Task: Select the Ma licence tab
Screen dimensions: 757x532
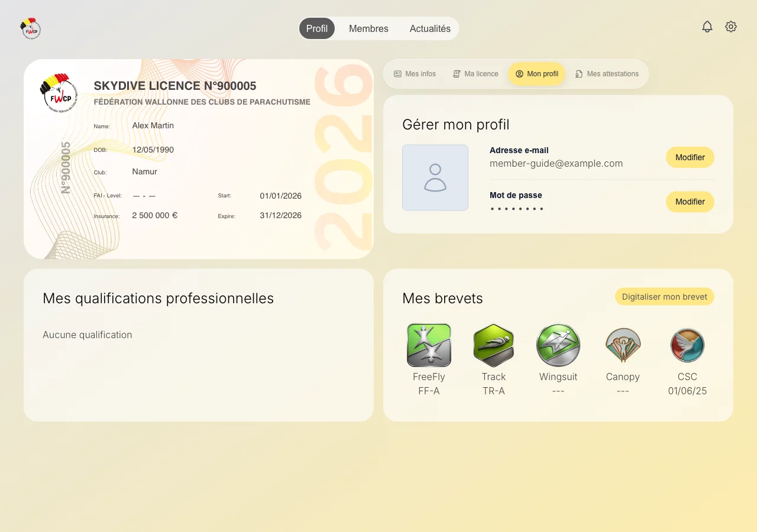Action: (475, 74)
